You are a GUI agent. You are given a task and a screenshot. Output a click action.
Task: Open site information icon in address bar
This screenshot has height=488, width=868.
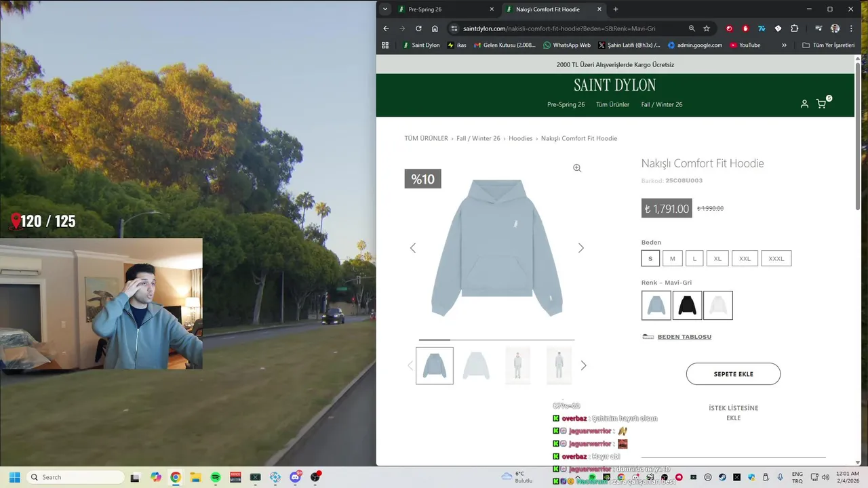454,28
